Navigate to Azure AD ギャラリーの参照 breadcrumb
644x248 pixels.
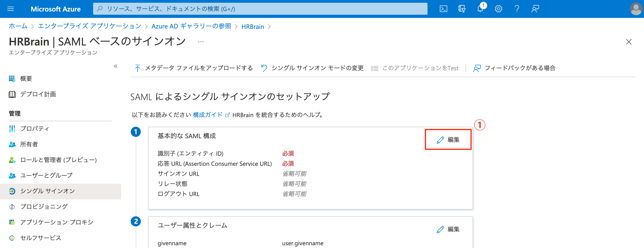point(191,26)
